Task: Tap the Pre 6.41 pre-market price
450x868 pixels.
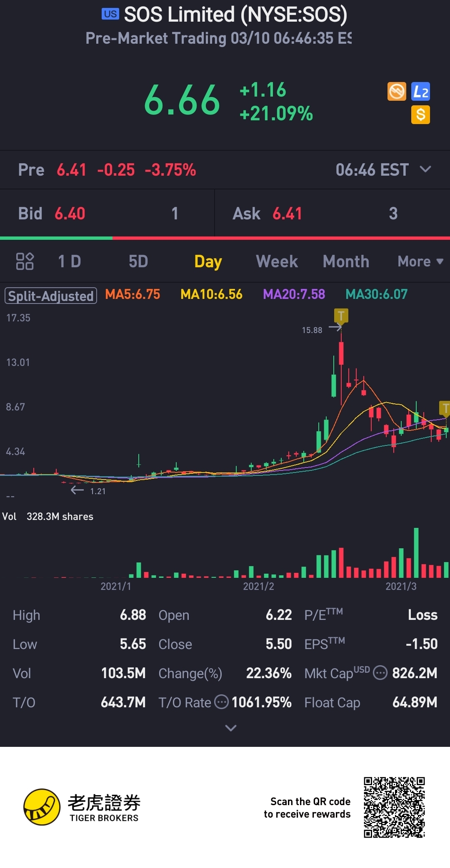Action: point(71,170)
